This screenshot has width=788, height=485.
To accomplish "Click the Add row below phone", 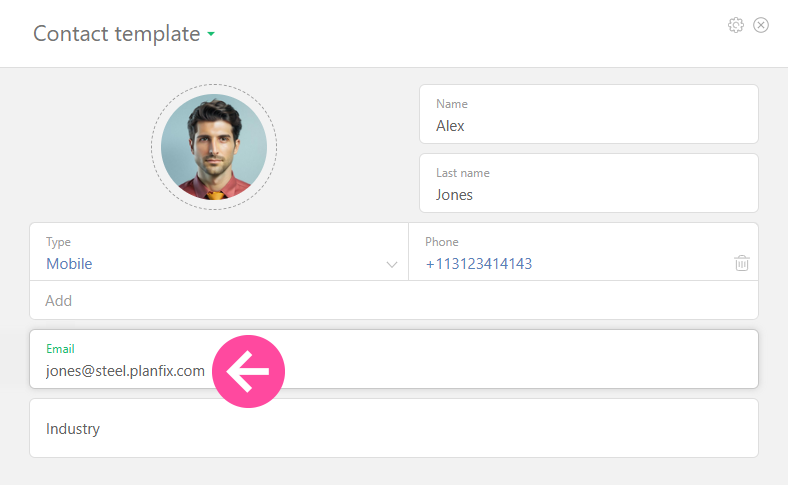I will (59, 300).
